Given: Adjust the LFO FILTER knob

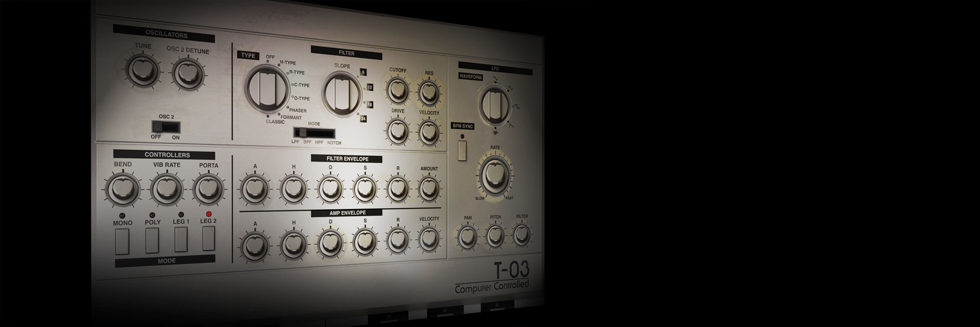Looking at the screenshot, I should (522, 235).
